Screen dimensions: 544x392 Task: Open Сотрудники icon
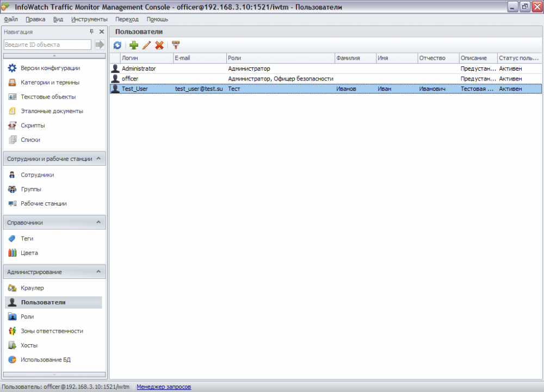tap(12, 175)
